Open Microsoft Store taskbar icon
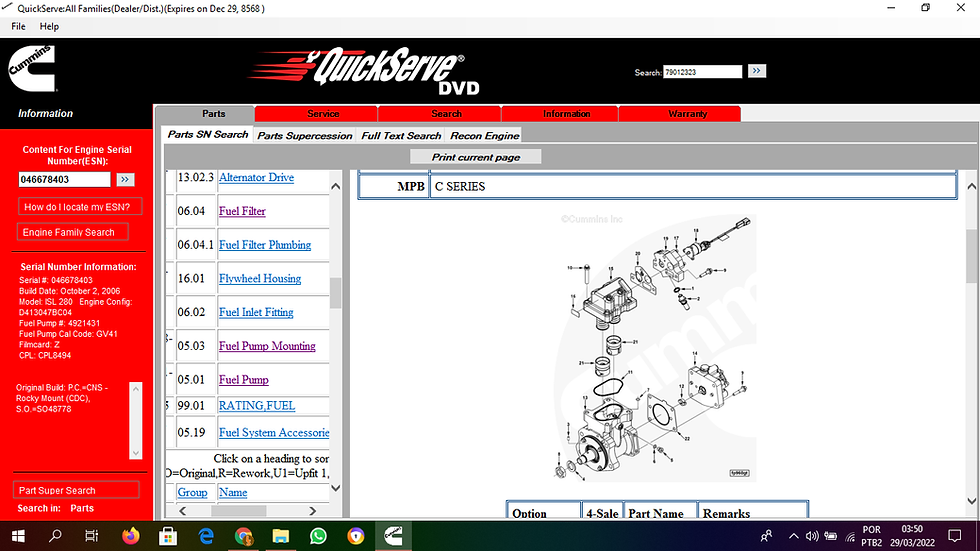Screen dimensions: 980x551 168,536
